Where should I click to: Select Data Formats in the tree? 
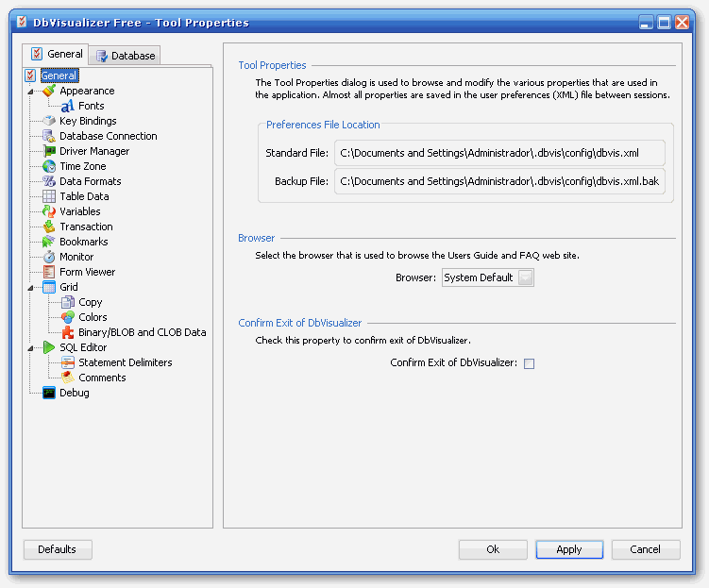point(91,181)
